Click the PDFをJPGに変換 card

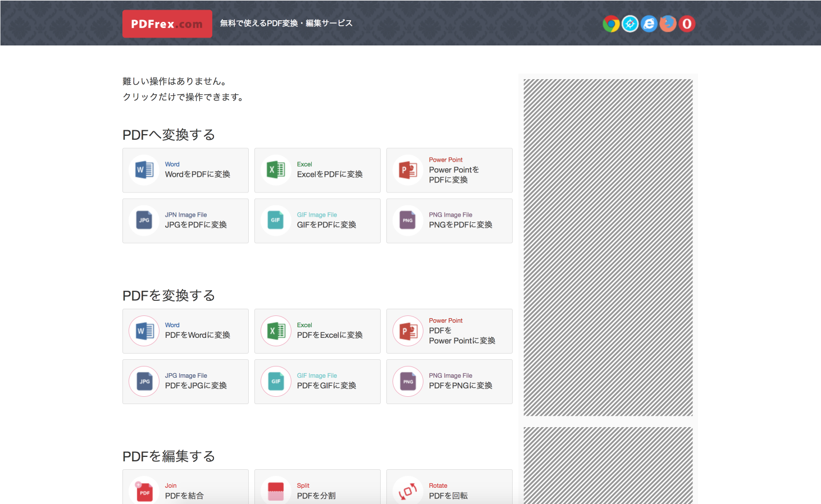(x=185, y=382)
